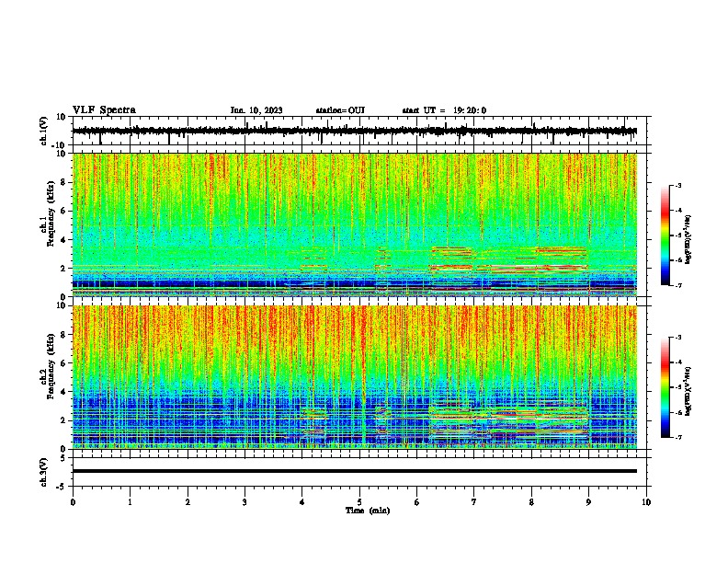Image resolution: width=728 pixels, height=563 pixels.
Task: Click the time axis tick label "9"
Action: 588,502
